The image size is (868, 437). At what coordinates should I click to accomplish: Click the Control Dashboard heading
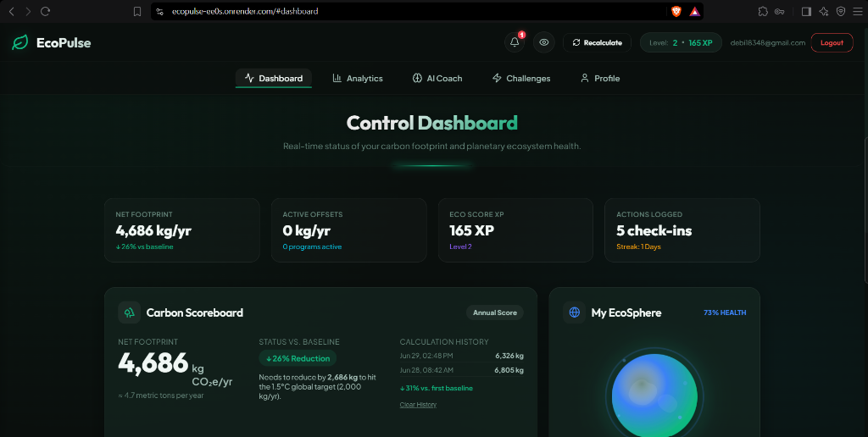(431, 123)
